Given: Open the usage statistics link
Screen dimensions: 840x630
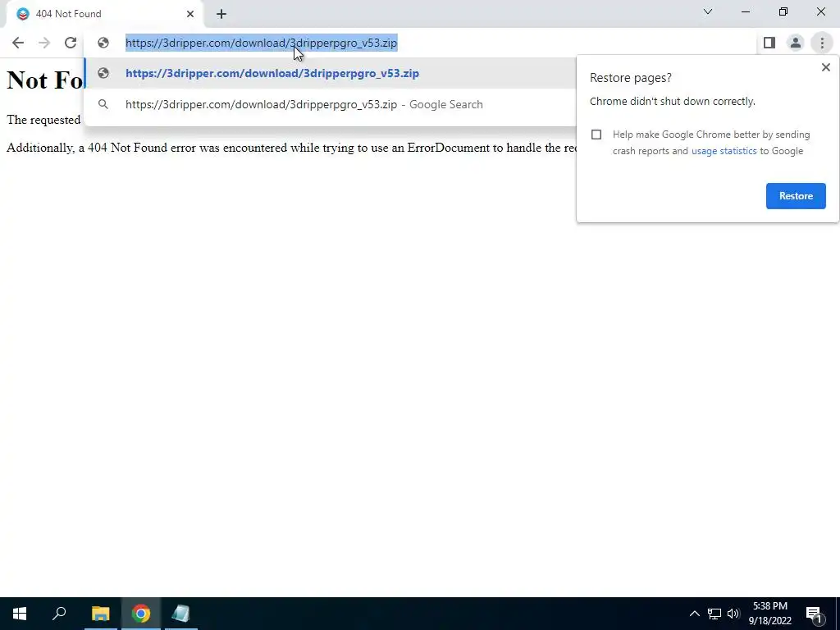Looking at the screenshot, I should coord(724,151).
